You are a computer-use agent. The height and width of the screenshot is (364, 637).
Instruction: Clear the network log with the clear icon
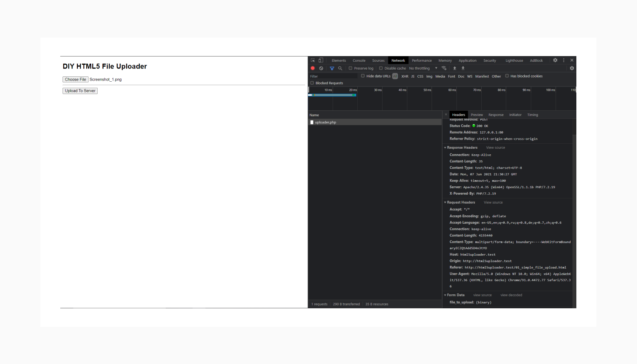point(321,68)
